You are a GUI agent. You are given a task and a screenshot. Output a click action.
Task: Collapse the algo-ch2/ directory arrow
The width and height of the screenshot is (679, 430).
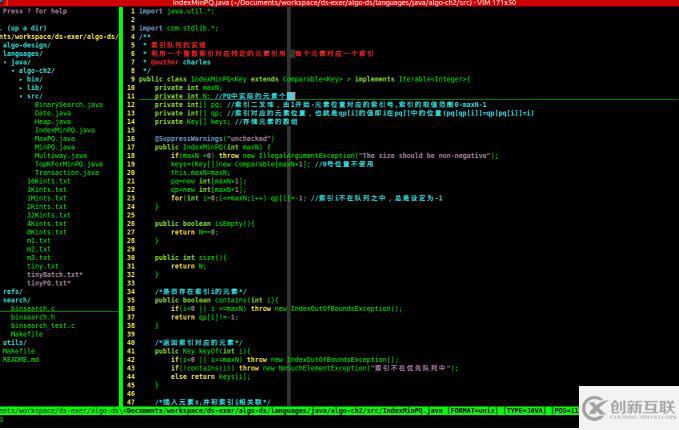[13, 71]
